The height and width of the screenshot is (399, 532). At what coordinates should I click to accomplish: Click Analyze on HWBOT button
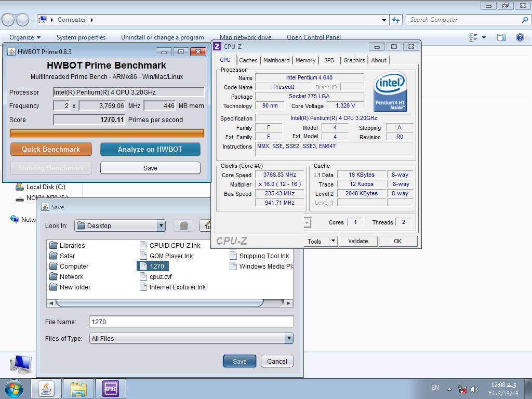tap(150, 149)
